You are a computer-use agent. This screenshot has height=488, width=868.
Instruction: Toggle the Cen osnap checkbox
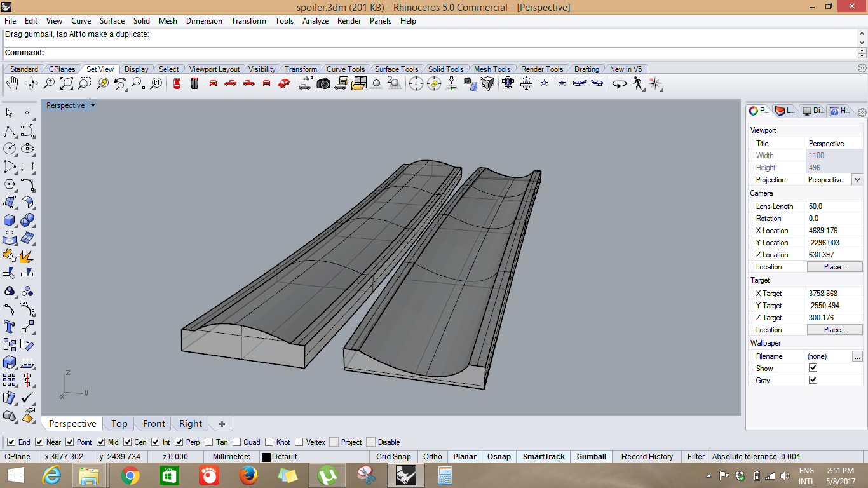click(127, 442)
